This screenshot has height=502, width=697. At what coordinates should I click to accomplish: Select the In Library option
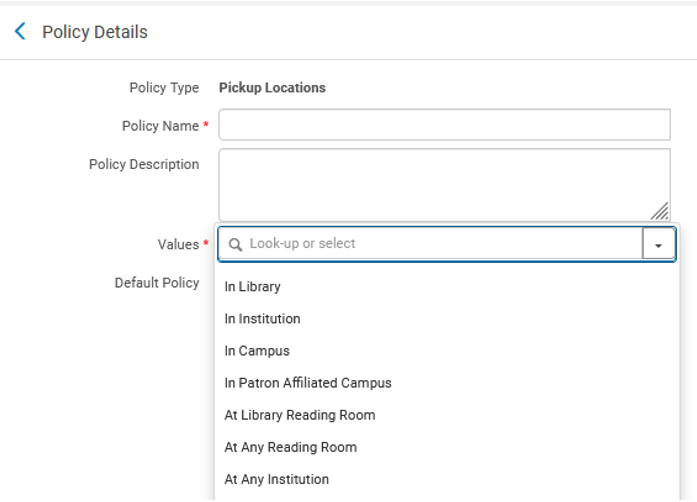pyautogui.click(x=253, y=287)
